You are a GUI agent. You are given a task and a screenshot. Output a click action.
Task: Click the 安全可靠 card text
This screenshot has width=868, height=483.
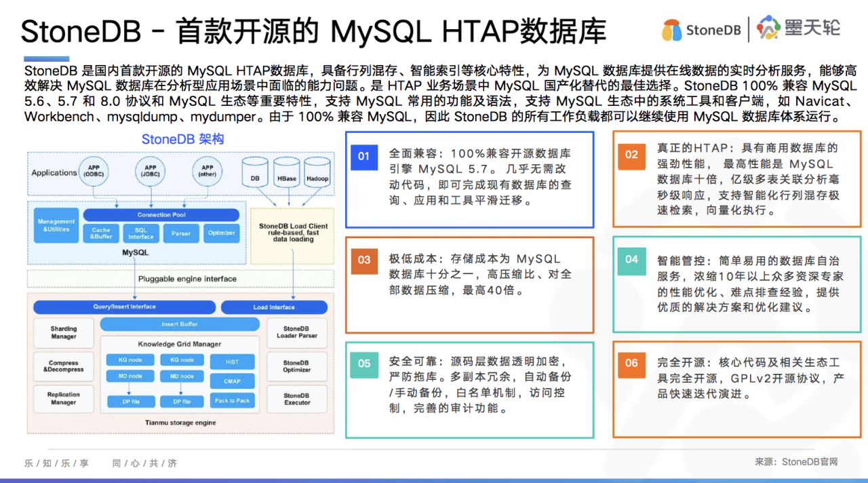pyautogui.click(x=480, y=385)
